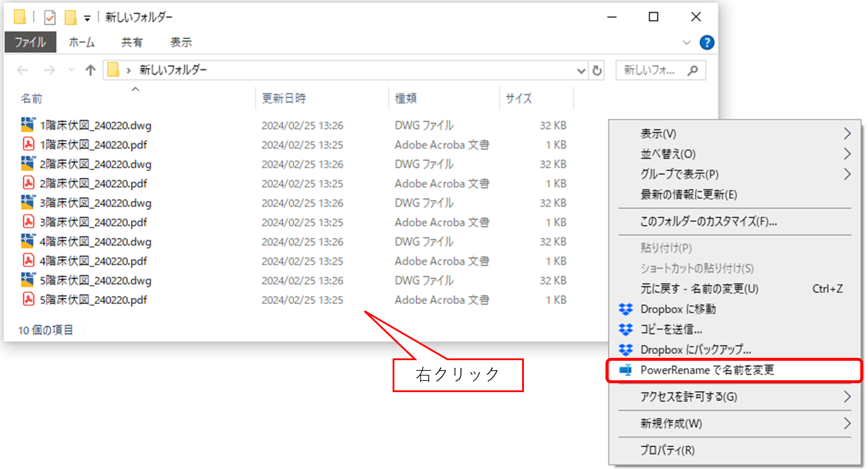Click the DWG icon of 2階床伏図_240220.dwg
Image resolution: width=868 pixels, height=469 pixels.
pos(28,164)
